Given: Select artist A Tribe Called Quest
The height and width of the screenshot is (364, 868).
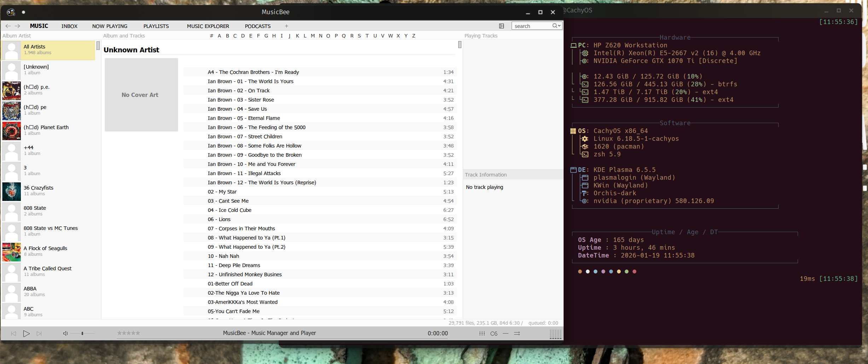Looking at the screenshot, I should 48,272.
